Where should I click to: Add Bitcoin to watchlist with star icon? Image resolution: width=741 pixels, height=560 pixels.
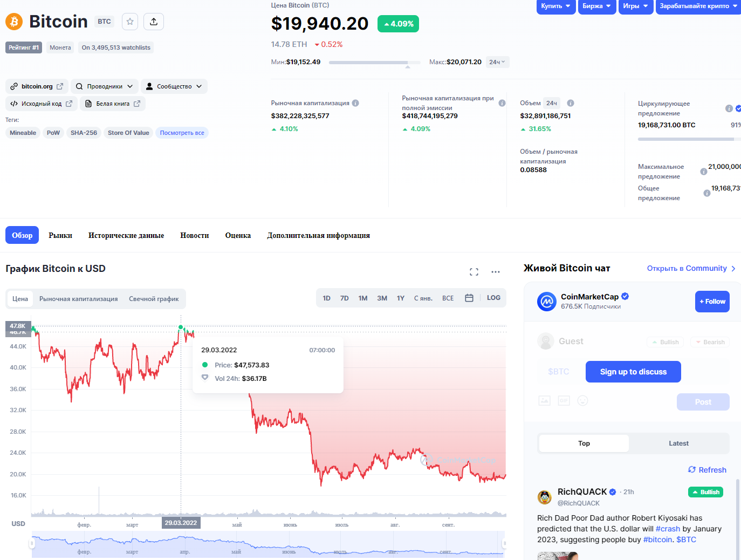[x=130, y=22]
